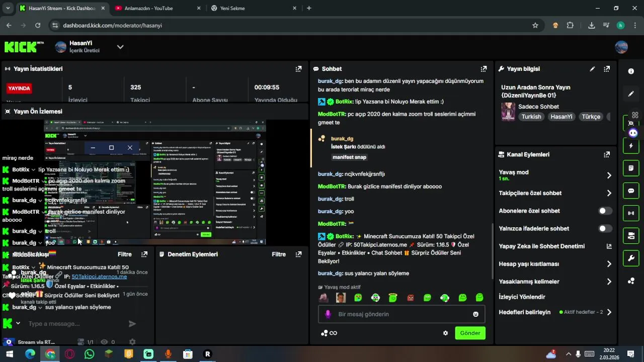Image resolution: width=644 pixels, height=362 pixels.
Task: Click İzleyici Yönlendir option
Action: (522, 297)
